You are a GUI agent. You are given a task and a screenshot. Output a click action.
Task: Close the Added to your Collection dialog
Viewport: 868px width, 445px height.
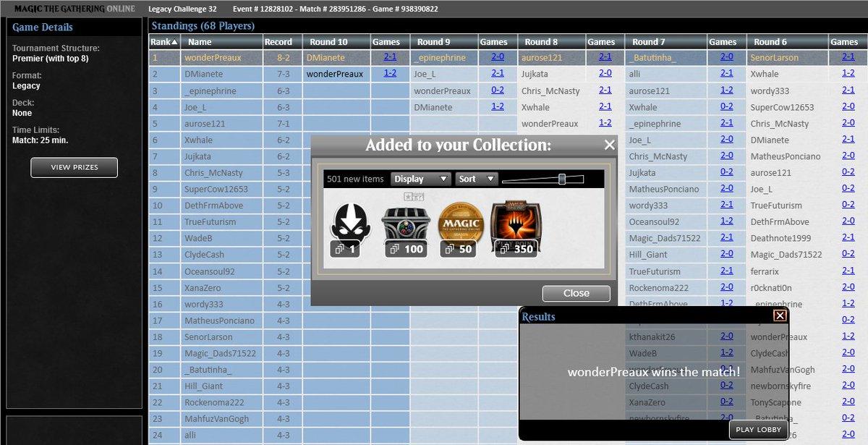coord(609,145)
